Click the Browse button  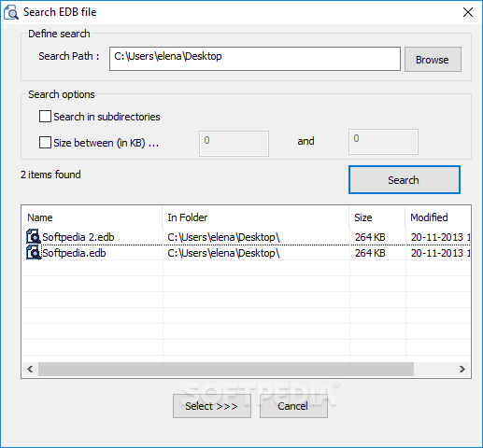[433, 60]
